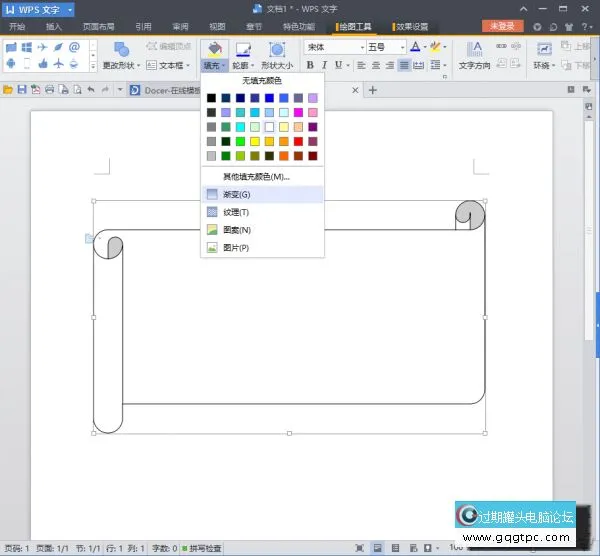This screenshot has width=600, height=556.
Task: Pick the red color swatch
Action: pos(298,141)
